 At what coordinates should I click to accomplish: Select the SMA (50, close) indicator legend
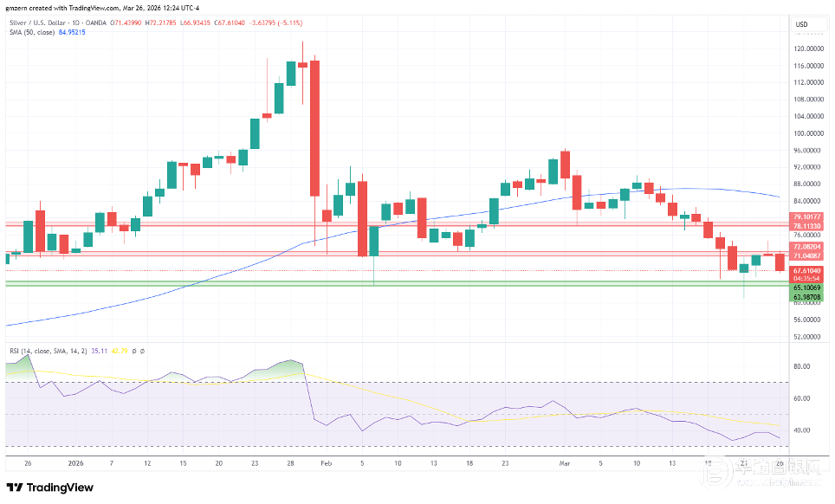(30, 33)
